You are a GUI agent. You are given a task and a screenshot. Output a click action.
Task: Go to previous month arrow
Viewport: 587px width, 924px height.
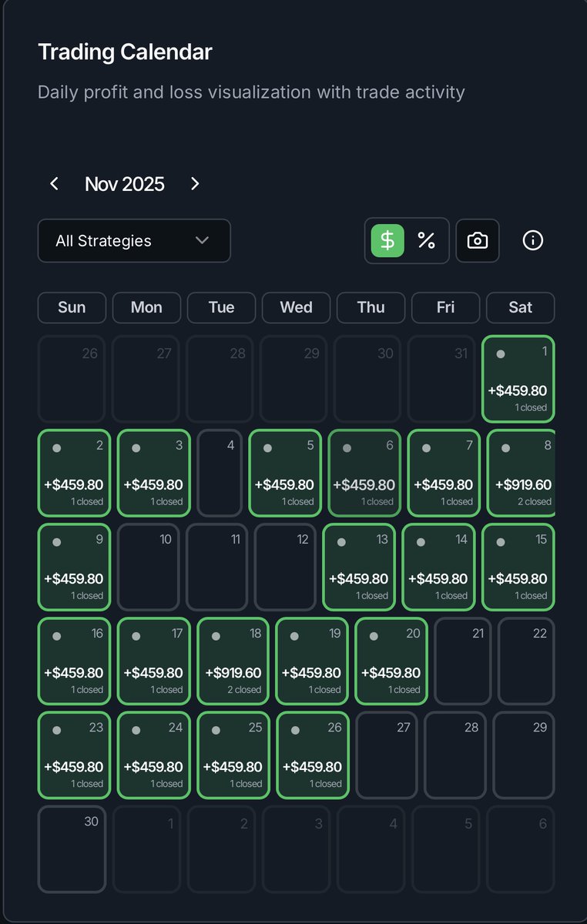click(54, 183)
